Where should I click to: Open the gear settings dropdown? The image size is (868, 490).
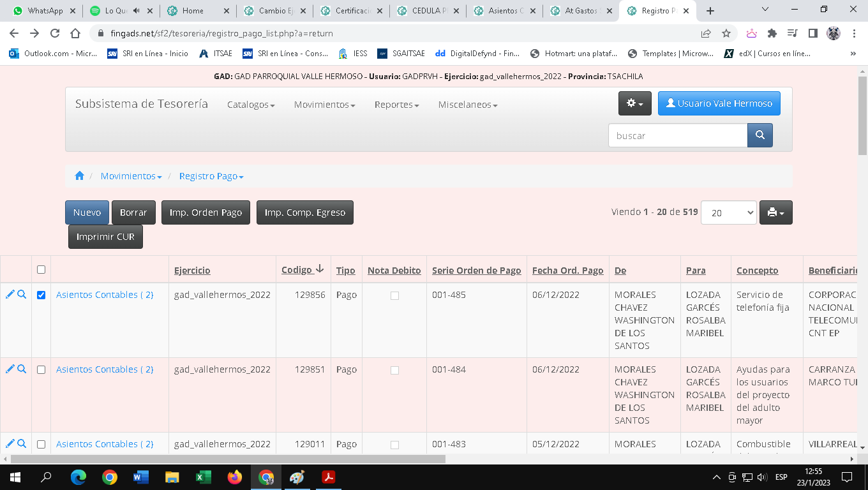click(634, 103)
